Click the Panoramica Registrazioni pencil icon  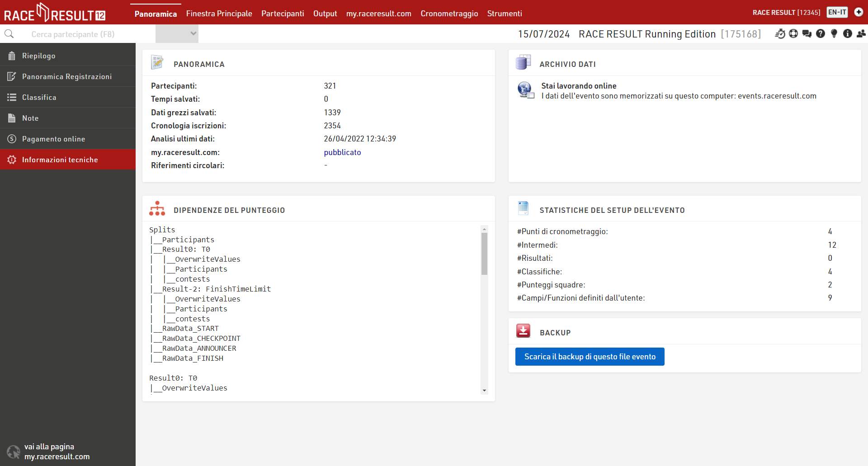[12, 76]
